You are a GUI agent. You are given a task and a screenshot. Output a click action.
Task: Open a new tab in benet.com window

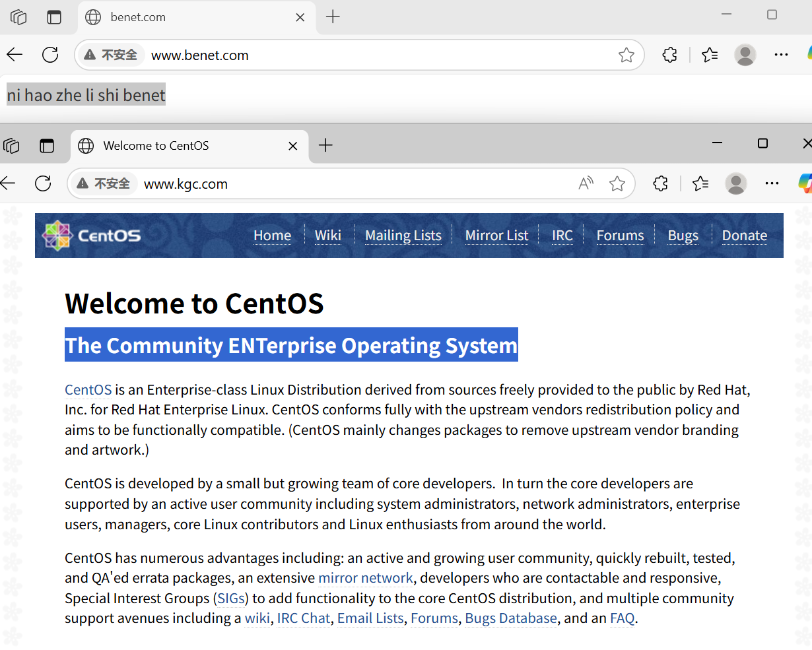tap(333, 17)
